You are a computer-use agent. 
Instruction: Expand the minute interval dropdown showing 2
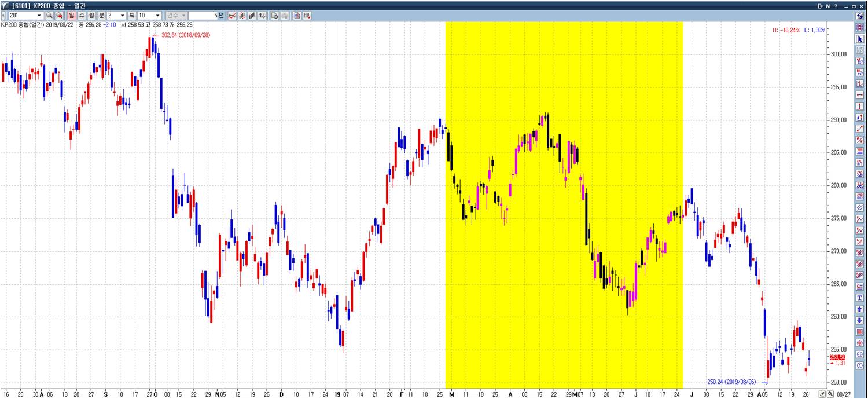(x=122, y=15)
